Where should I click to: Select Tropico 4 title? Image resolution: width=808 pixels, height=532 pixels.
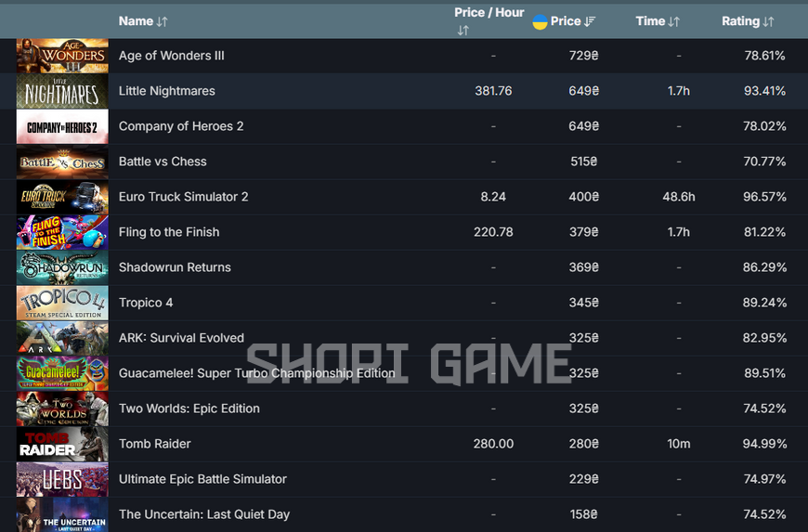tap(146, 303)
